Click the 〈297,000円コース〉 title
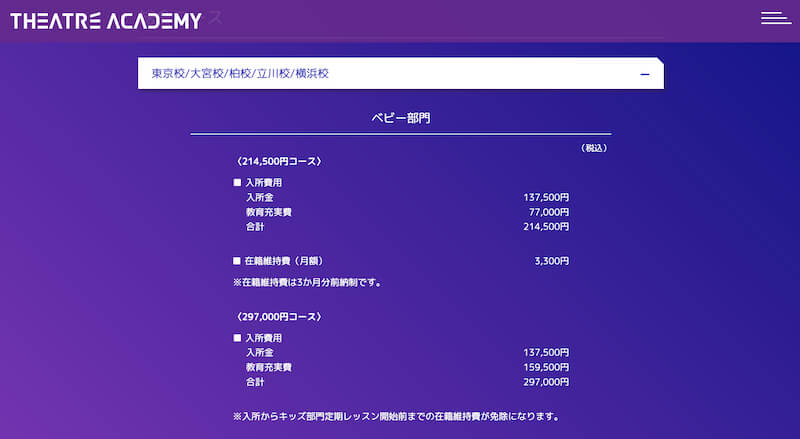 pos(279,317)
